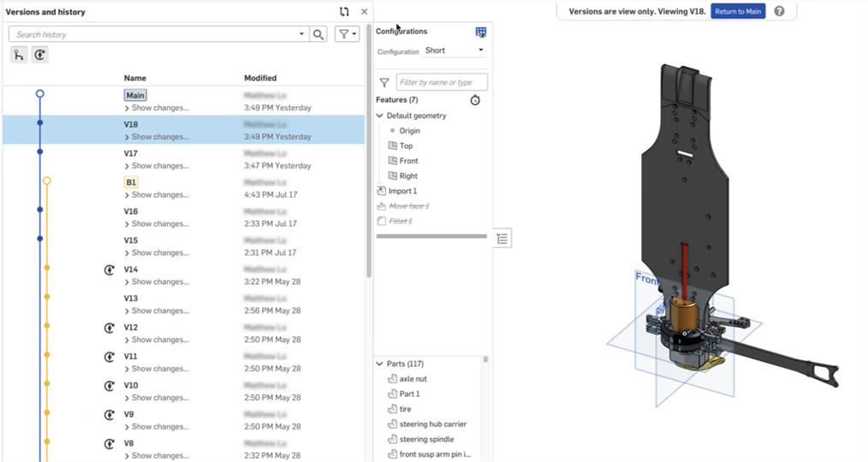
Task: Select the Import 1 feature
Action: pos(402,191)
